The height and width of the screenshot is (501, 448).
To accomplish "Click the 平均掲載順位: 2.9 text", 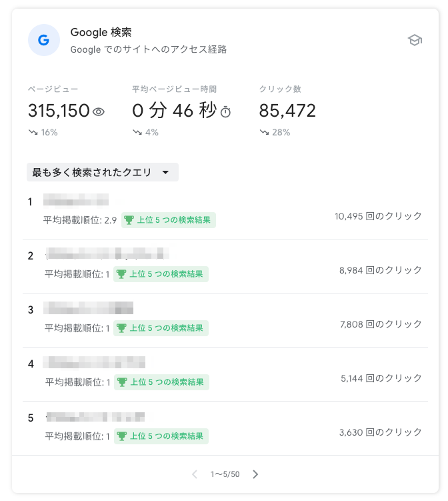I will point(80,220).
